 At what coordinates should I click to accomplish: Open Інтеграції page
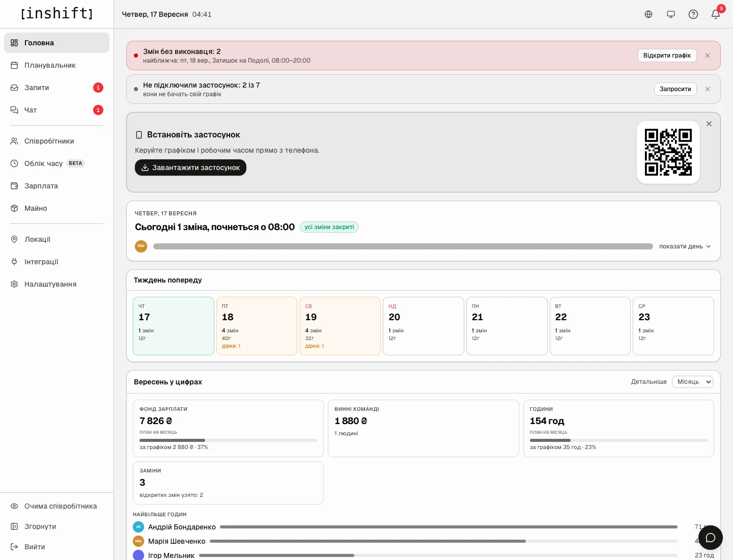tap(57, 262)
